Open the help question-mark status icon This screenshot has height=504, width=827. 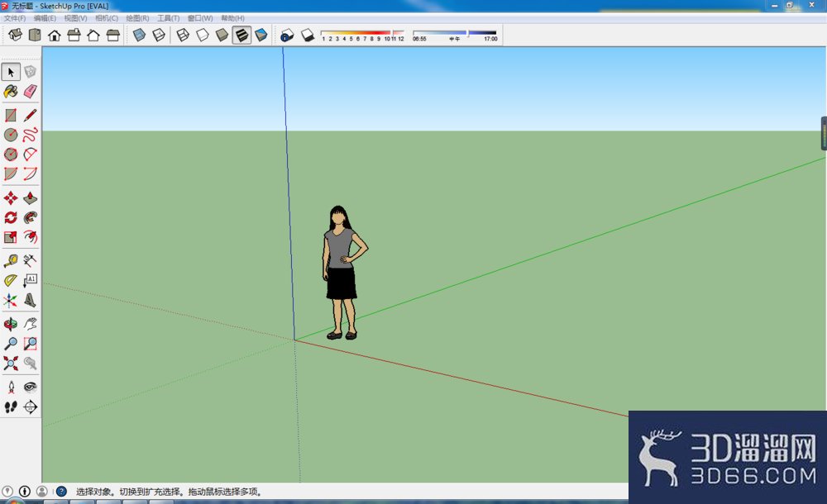61,492
